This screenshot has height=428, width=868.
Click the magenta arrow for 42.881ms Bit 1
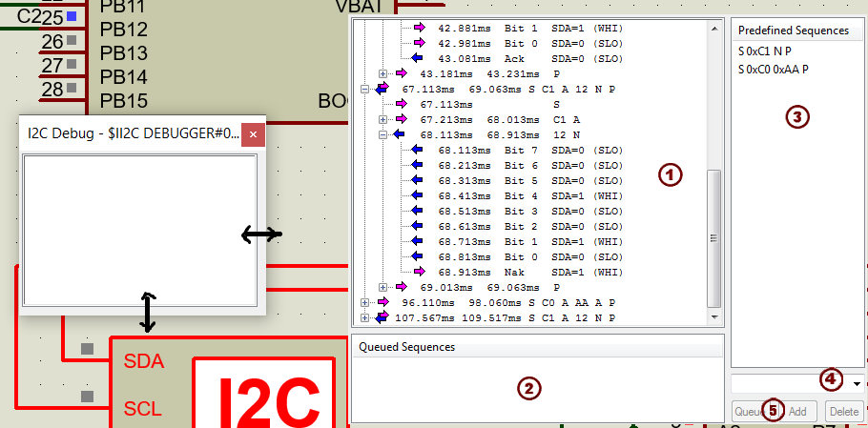pyautogui.click(x=420, y=28)
